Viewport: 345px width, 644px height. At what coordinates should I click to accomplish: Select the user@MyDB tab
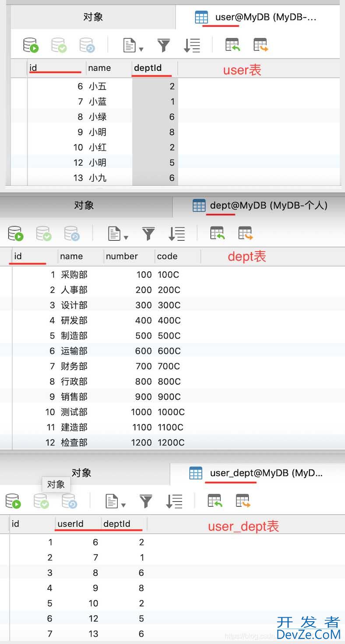(x=257, y=17)
